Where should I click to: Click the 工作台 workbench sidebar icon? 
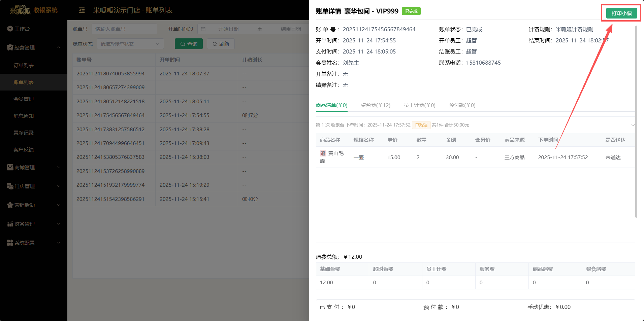(10, 29)
